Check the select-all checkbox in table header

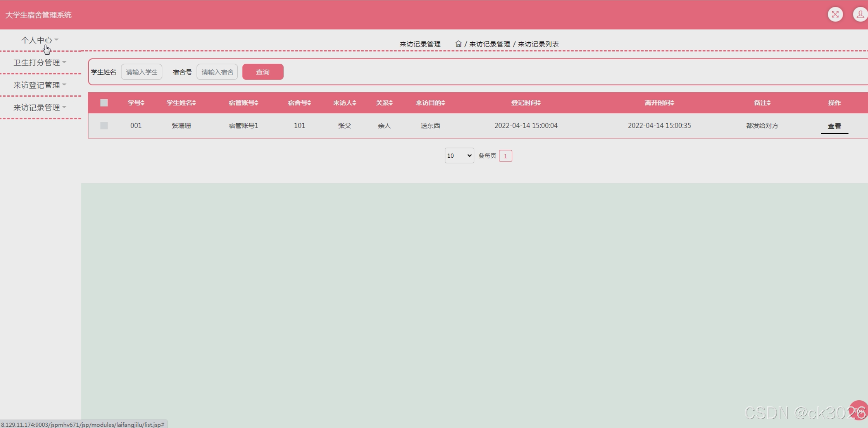(104, 103)
